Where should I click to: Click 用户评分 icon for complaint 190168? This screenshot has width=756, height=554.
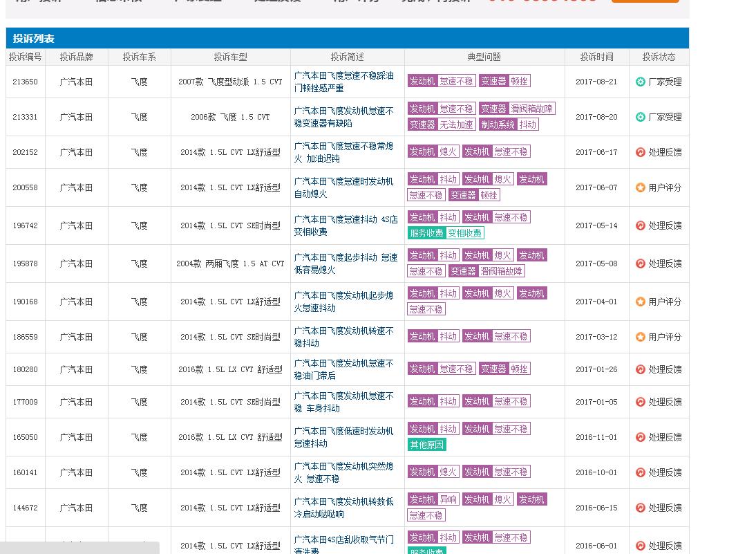(x=641, y=302)
